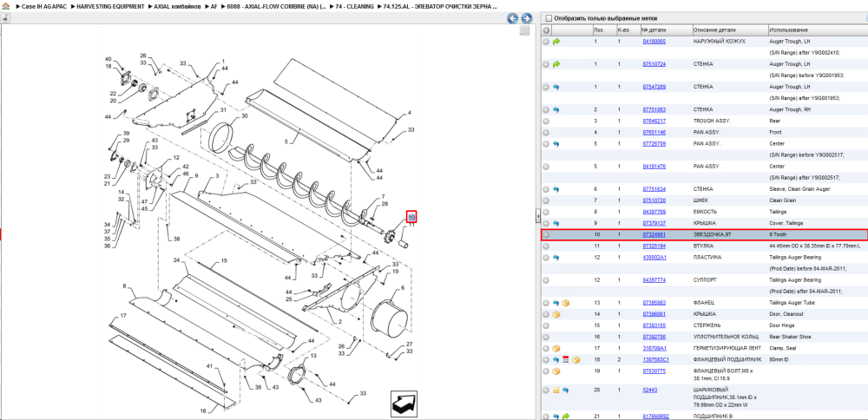
Task: Add part 87324981 using its round plus button
Action: point(546,234)
